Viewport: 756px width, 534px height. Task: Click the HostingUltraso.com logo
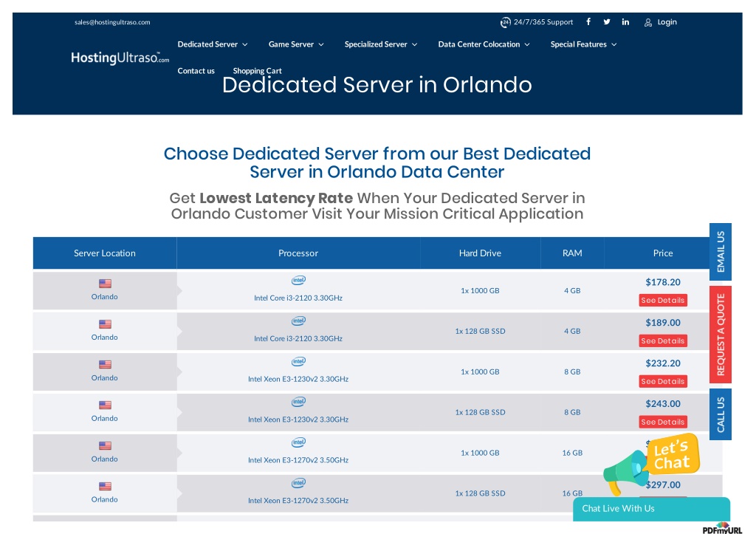point(120,58)
